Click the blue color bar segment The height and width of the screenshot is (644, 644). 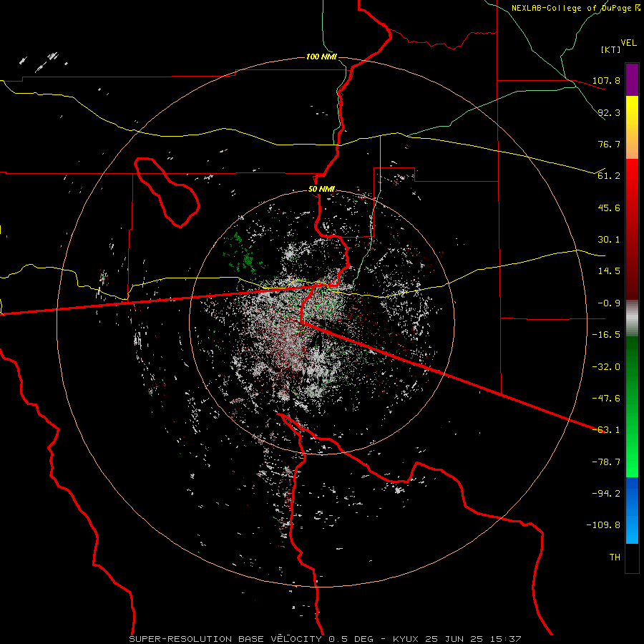[632, 510]
